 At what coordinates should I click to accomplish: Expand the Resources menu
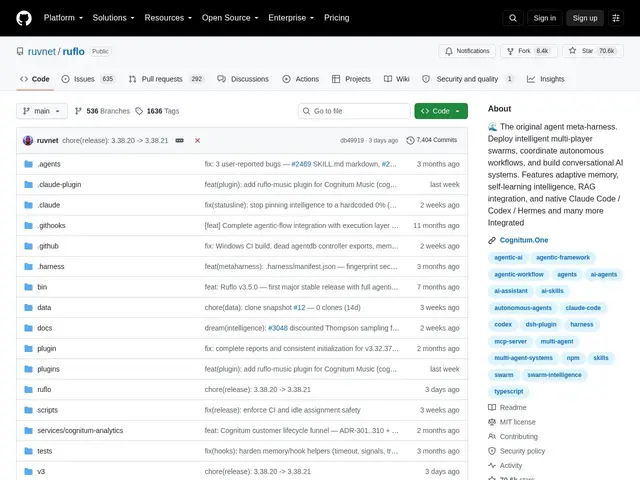(x=168, y=18)
